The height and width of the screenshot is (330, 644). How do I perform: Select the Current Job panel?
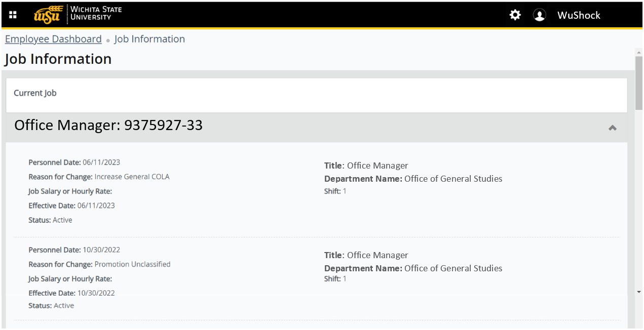[316, 95]
